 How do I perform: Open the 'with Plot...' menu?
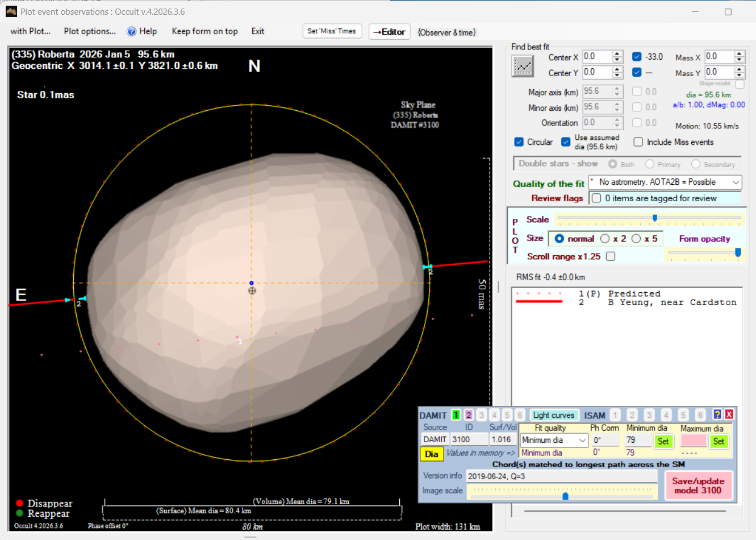31,31
